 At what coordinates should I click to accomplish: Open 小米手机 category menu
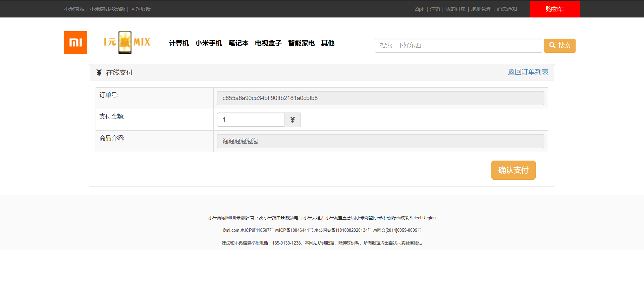(x=209, y=43)
